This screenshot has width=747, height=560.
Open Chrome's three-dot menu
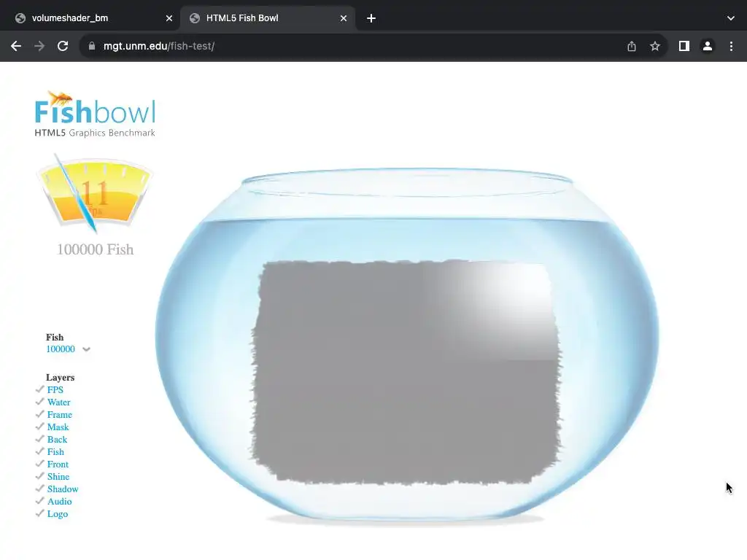tap(731, 46)
